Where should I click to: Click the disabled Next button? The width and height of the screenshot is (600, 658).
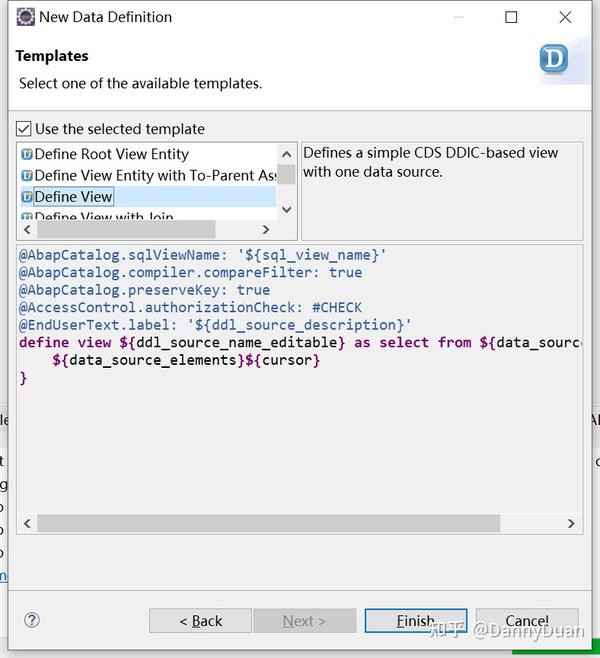(x=305, y=621)
